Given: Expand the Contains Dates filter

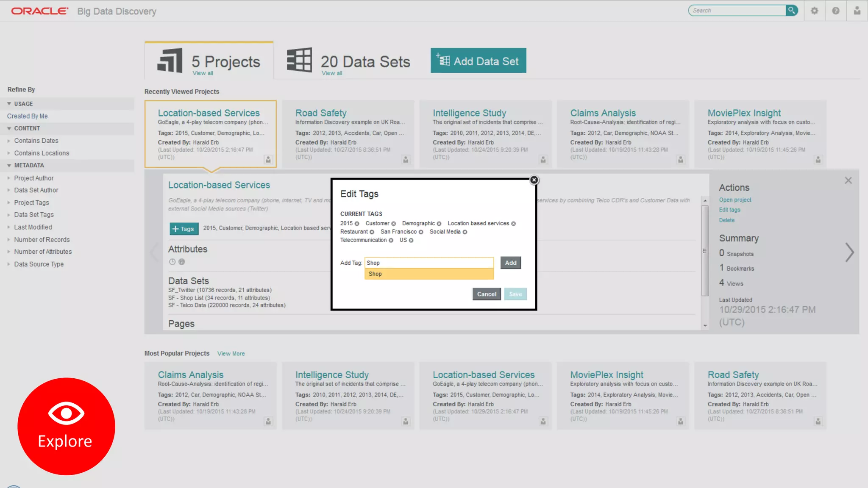Looking at the screenshot, I should tap(36, 141).
